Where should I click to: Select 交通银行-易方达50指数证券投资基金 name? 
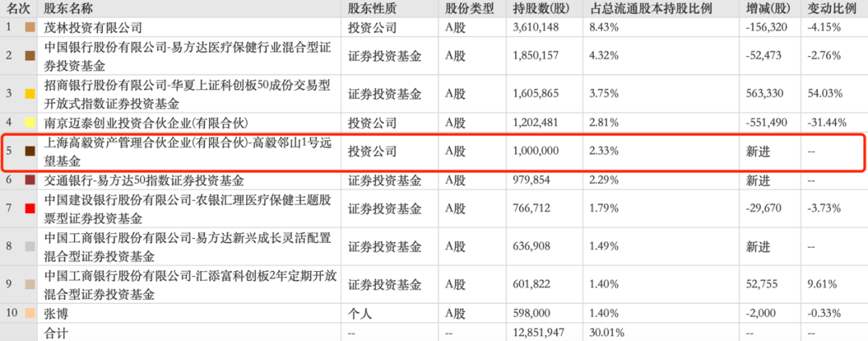144,180
